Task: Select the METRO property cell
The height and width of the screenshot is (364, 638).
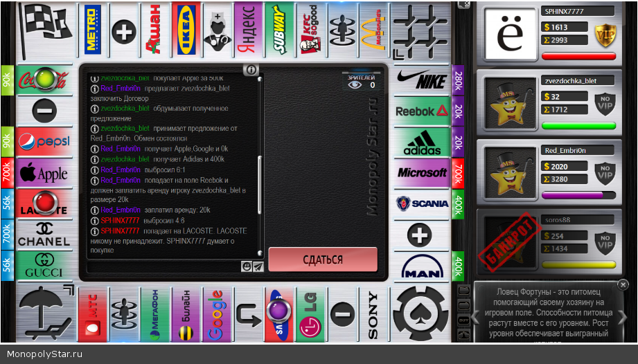Action: [x=93, y=30]
